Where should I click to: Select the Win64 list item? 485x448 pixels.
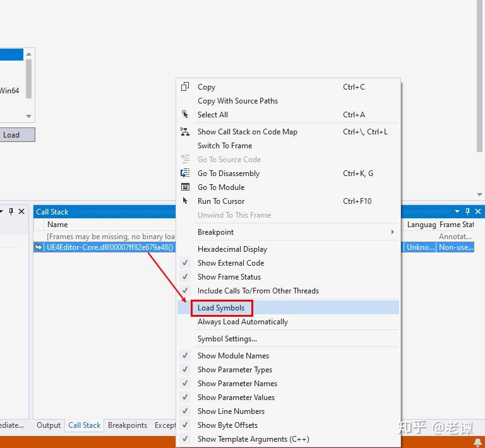[x=10, y=90]
